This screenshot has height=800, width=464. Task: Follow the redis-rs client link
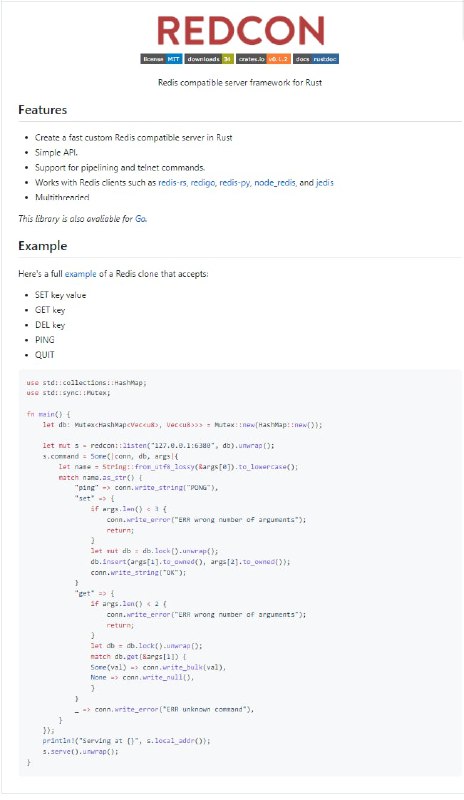point(173,182)
